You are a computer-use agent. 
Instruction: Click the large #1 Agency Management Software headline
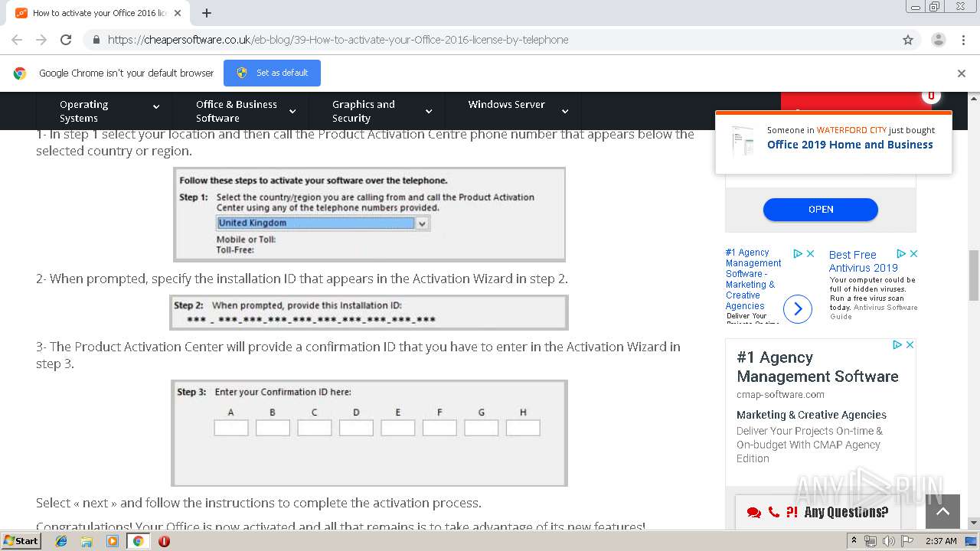coord(817,367)
